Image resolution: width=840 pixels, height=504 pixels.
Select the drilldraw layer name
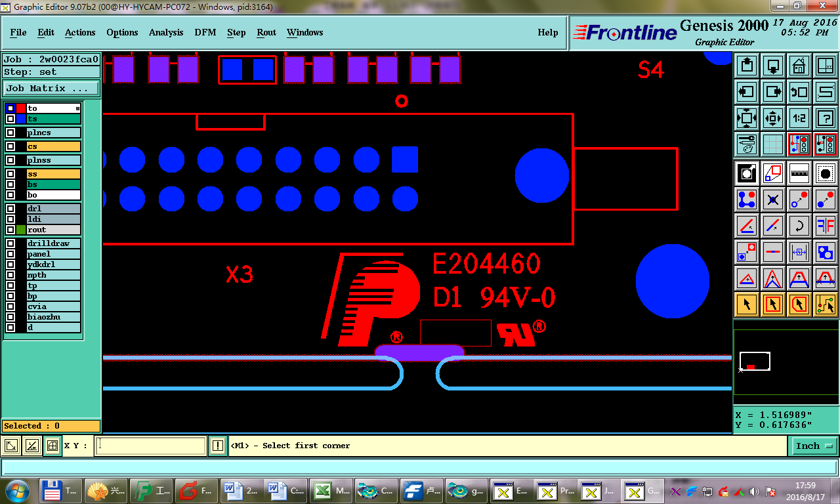[53, 243]
